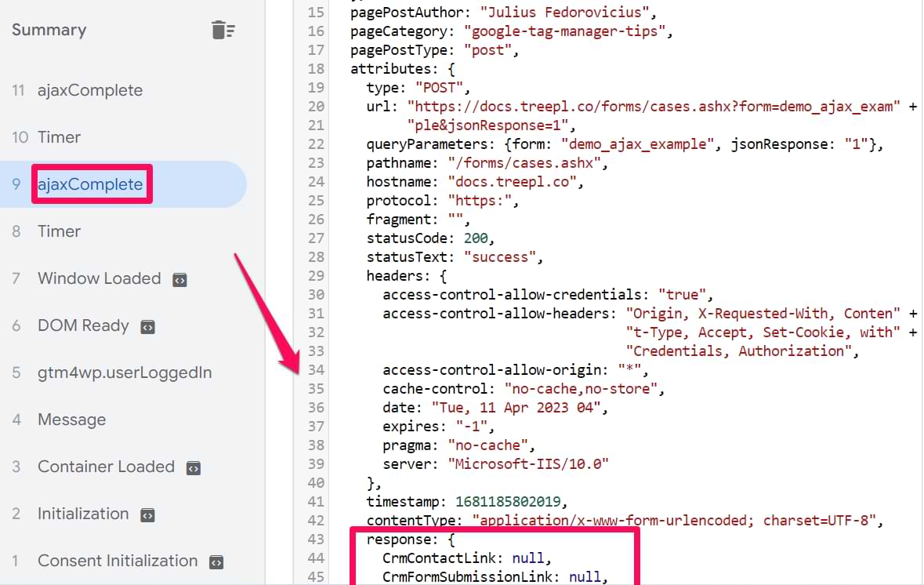Click the clear events trash icon

pos(223,31)
